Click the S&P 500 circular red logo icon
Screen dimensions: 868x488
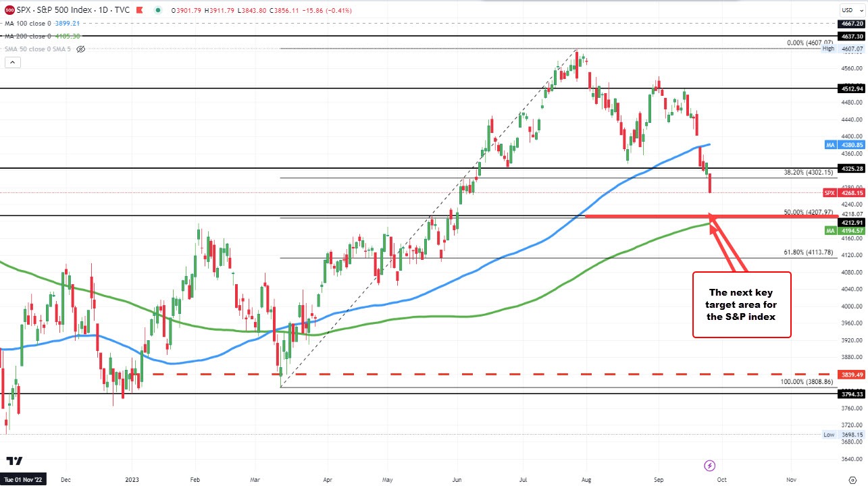pyautogui.click(x=9, y=10)
